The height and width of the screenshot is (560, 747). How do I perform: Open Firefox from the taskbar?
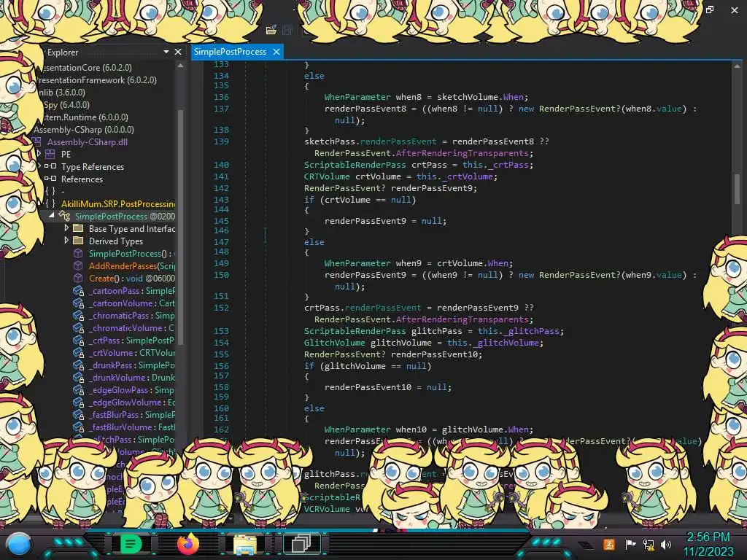(x=187, y=544)
